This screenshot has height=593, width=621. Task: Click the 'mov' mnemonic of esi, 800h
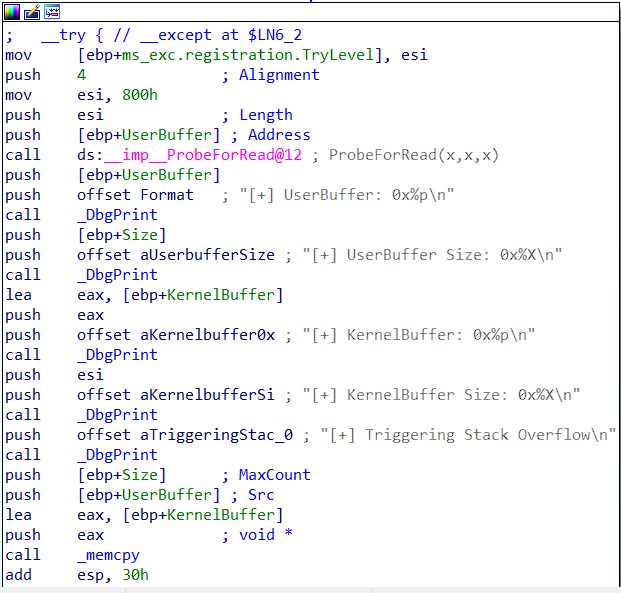pyautogui.click(x=19, y=95)
